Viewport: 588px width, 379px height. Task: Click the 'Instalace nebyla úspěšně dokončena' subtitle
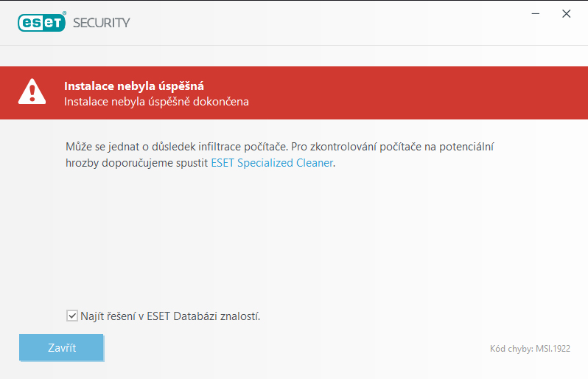(156, 102)
